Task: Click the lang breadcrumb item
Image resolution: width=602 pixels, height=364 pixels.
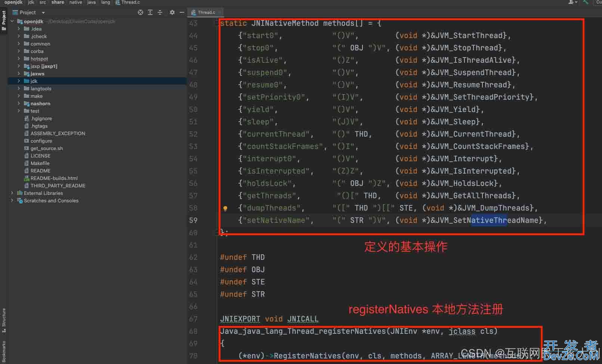Action: click(x=105, y=2)
